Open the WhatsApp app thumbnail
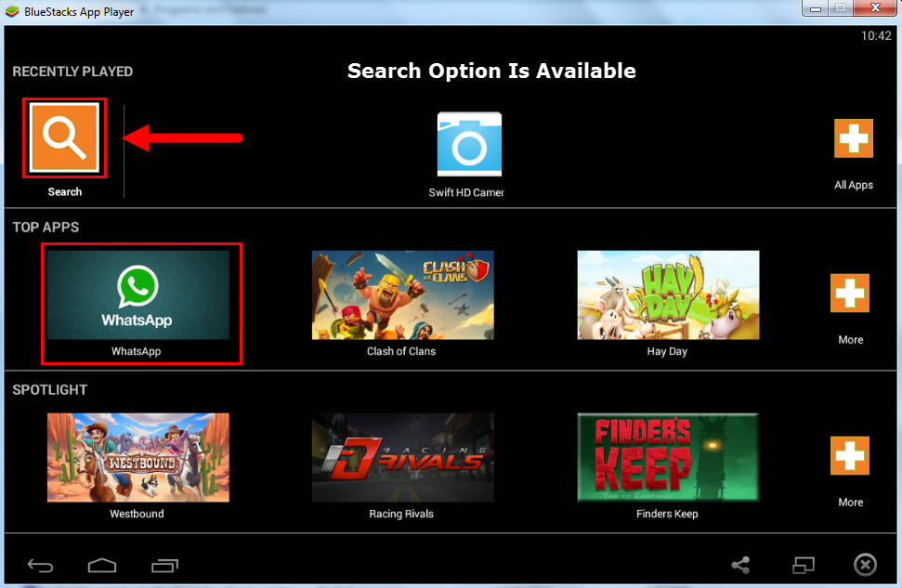The height and width of the screenshot is (588, 902). [138, 294]
